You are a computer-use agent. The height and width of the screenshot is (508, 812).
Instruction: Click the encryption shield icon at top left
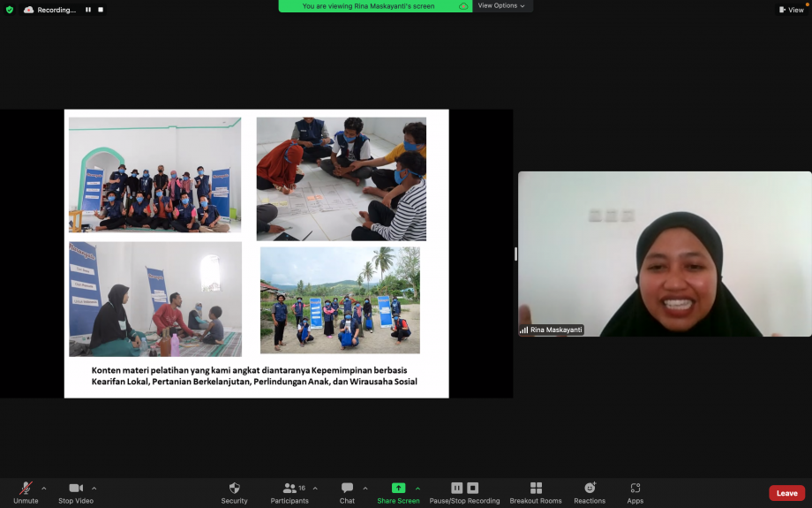click(10, 10)
